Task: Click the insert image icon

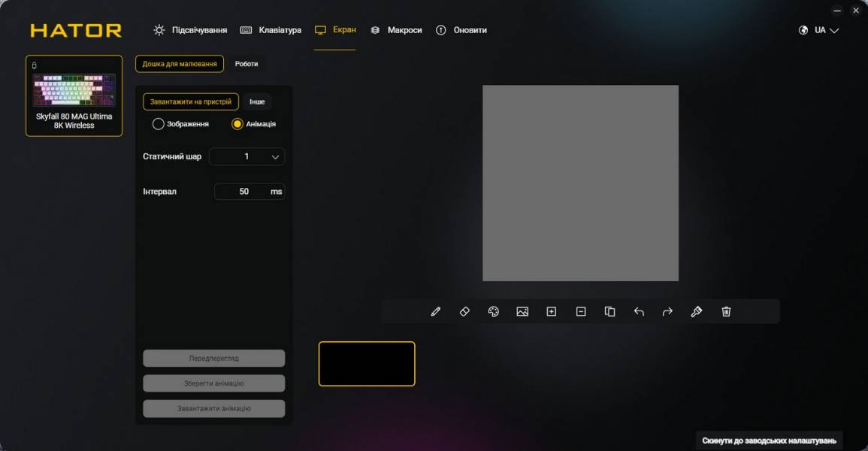Action: tap(522, 311)
